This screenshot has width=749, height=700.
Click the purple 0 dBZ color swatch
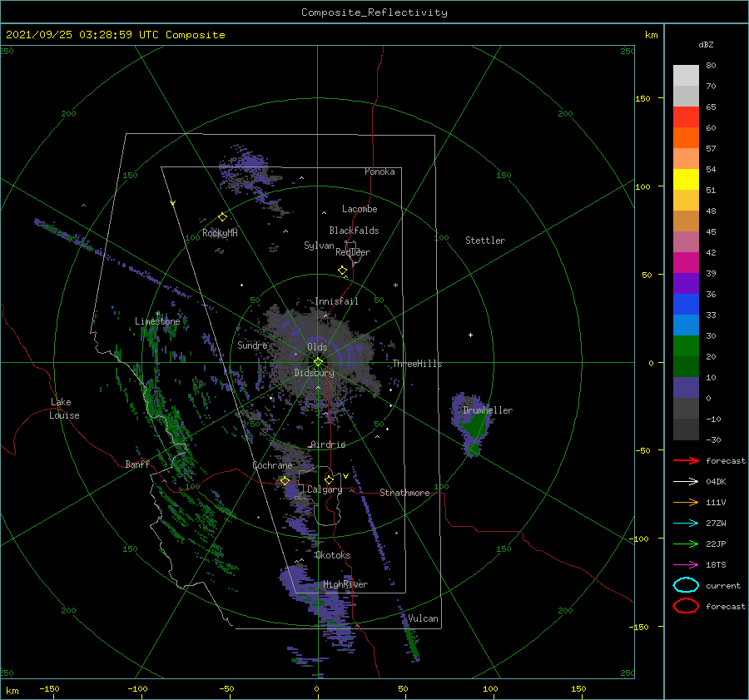[686, 388]
